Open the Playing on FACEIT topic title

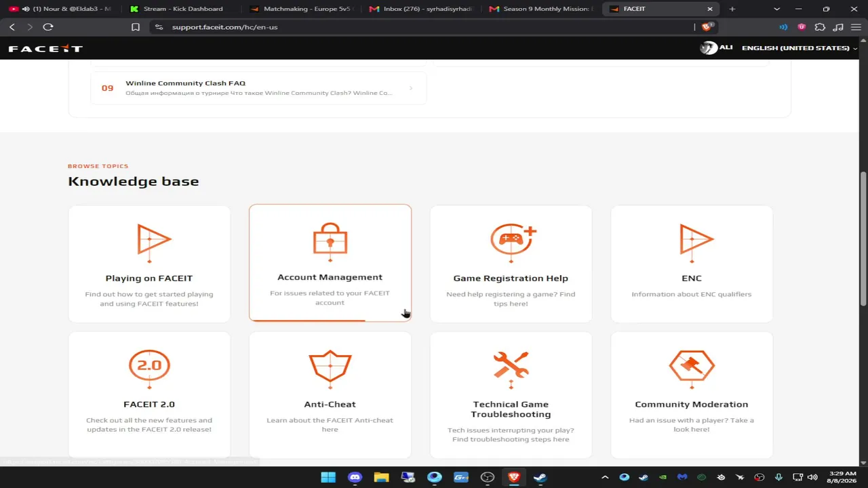coord(149,278)
